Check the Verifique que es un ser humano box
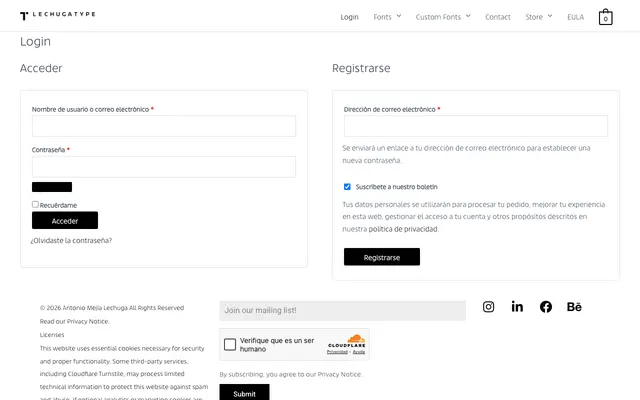 coord(230,344)
